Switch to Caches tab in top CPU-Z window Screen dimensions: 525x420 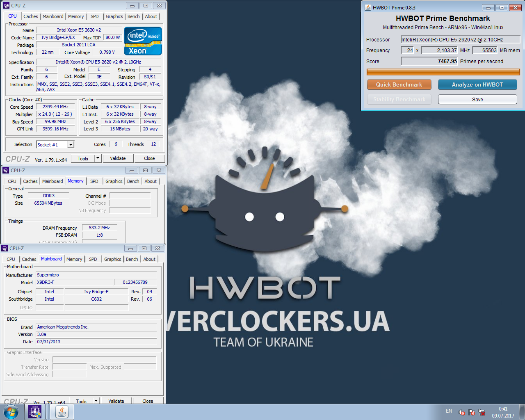pyautogui.click(x=31, y=16)
